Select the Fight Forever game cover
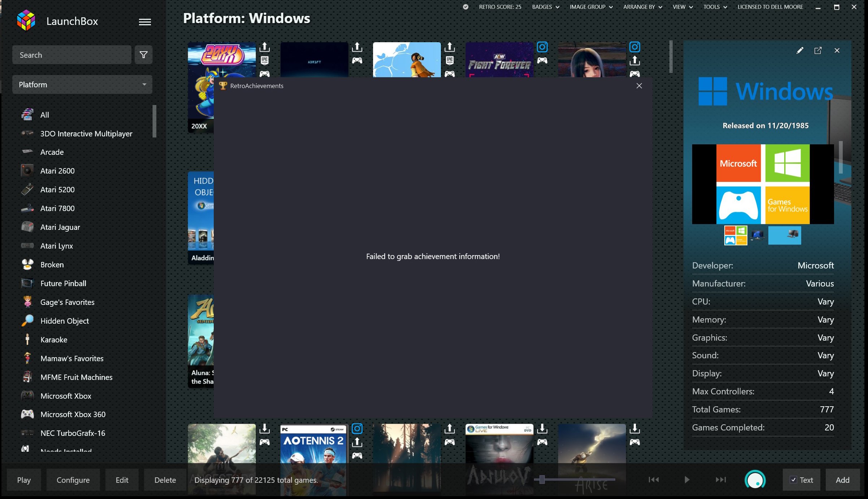This screenshot has height=499, width=868. pyautogui.click(x=499, y=60)
